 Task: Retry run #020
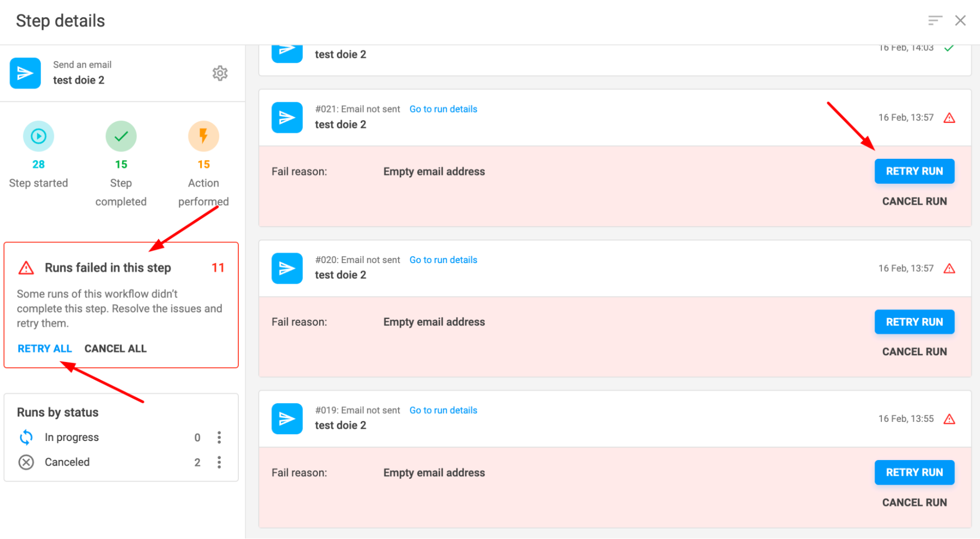click(x=914, y=322)
